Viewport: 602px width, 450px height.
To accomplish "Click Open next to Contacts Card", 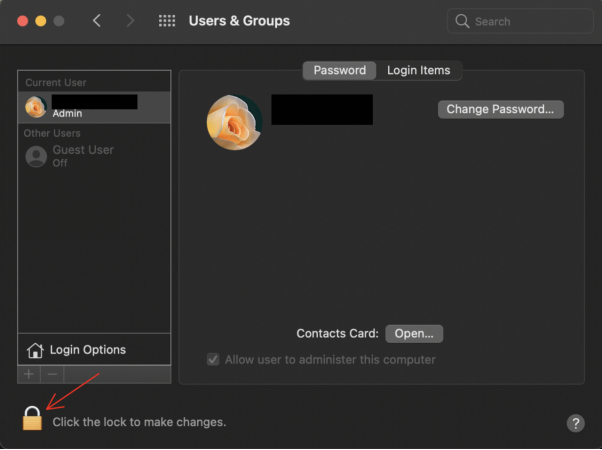I will point(414,334).
